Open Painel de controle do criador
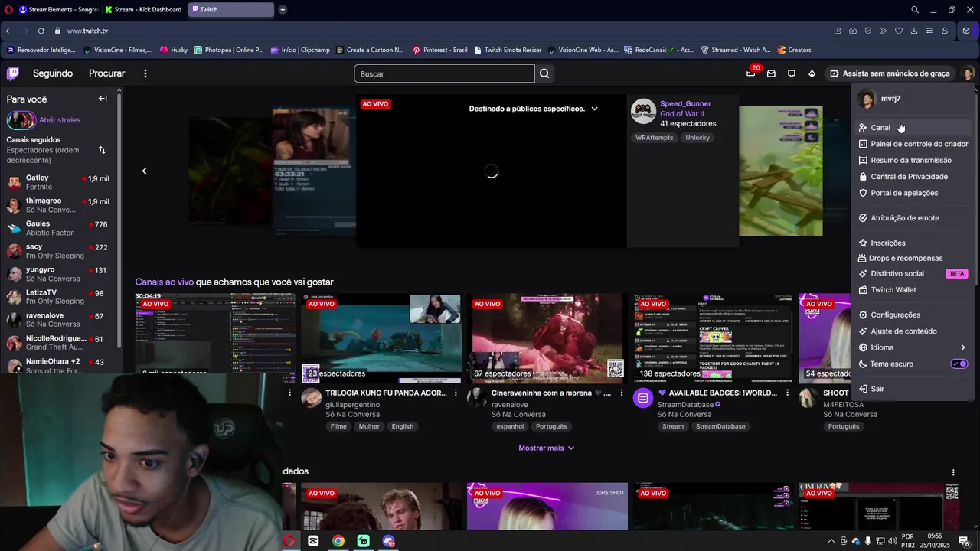Screen dimensions: 980x551 tap(913, 144)
